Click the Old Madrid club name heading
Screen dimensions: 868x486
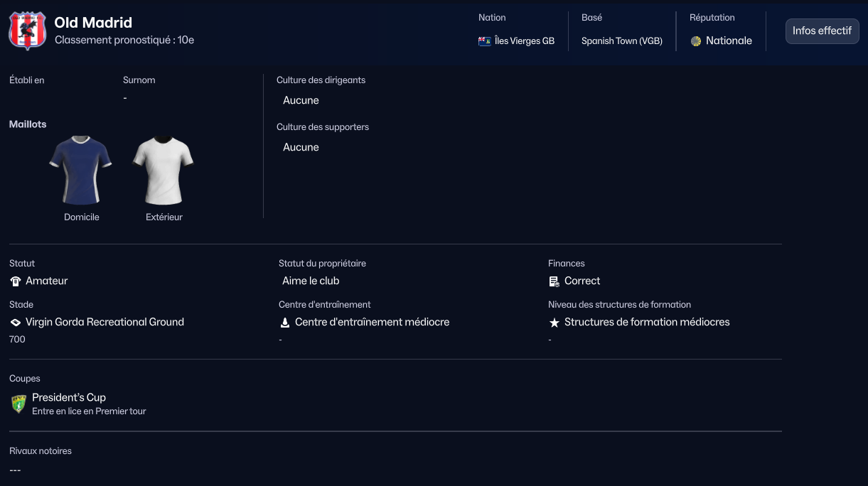coord(93,23)
